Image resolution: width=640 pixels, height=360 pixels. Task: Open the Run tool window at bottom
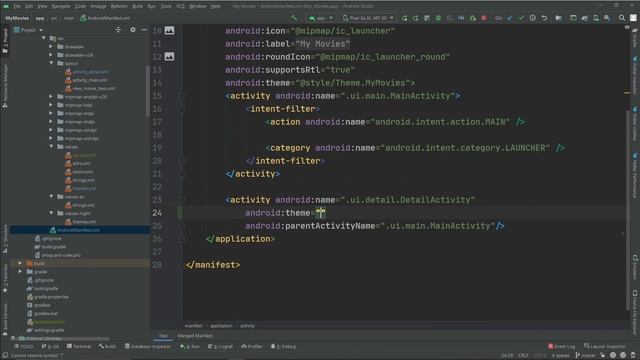click(190, 347)
